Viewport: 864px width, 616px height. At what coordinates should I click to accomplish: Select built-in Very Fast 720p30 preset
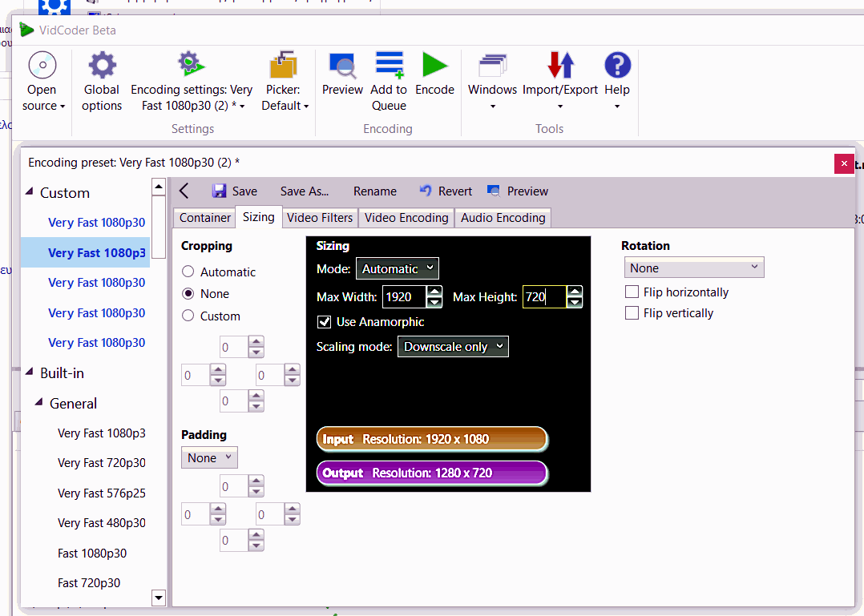pos(101,463)
